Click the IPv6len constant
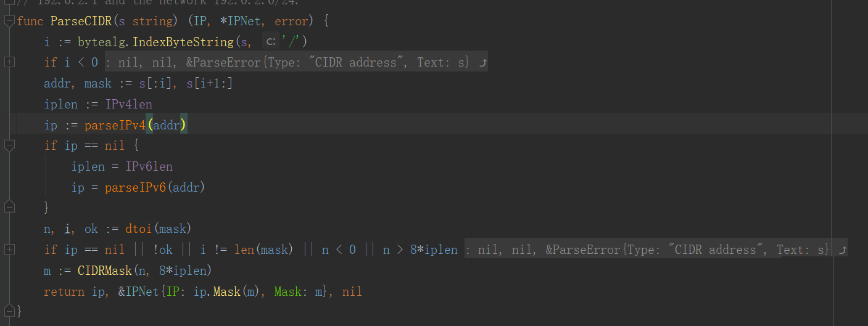868x326 pixels. click(x=149, y=166)
